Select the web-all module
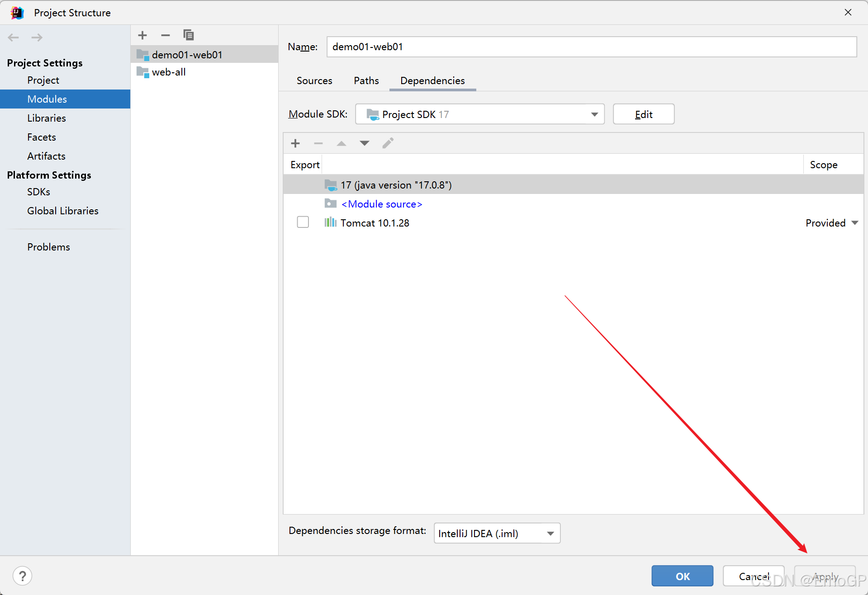Screen dimensions: 868x595 (x=204, y=72)
